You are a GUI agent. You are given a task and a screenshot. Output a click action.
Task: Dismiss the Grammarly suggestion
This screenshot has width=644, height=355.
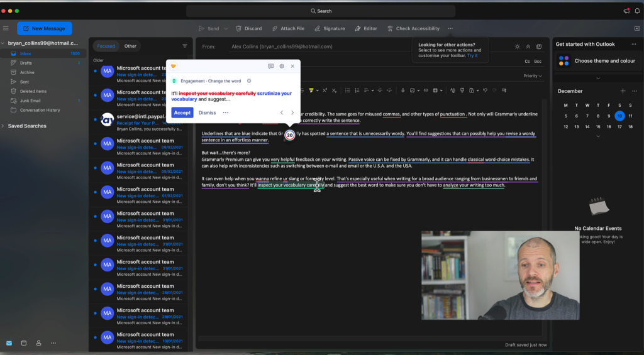tap(207, 112)
